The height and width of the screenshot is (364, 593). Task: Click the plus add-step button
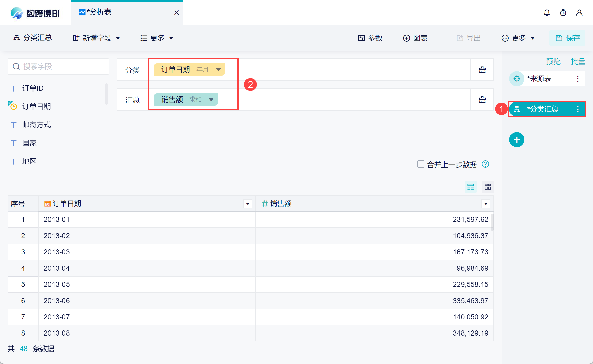tap(517, 140)
